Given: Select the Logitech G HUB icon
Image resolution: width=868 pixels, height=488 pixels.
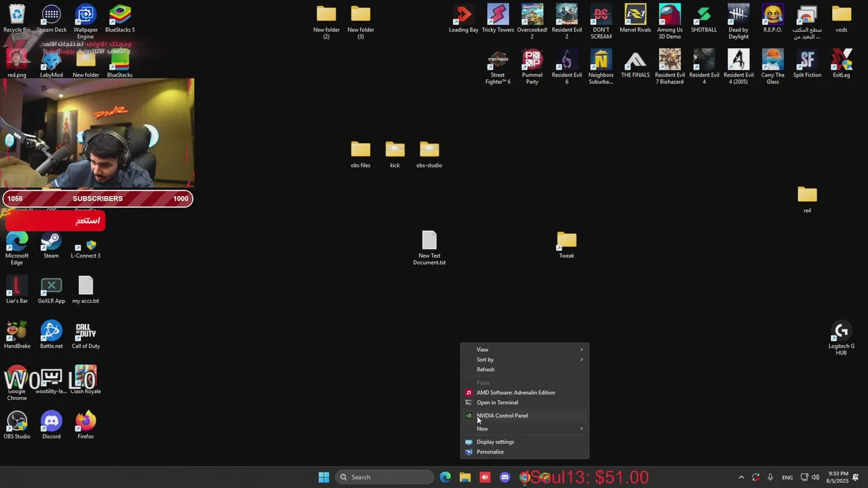Looking at the screenshot, I should [842, 338].
